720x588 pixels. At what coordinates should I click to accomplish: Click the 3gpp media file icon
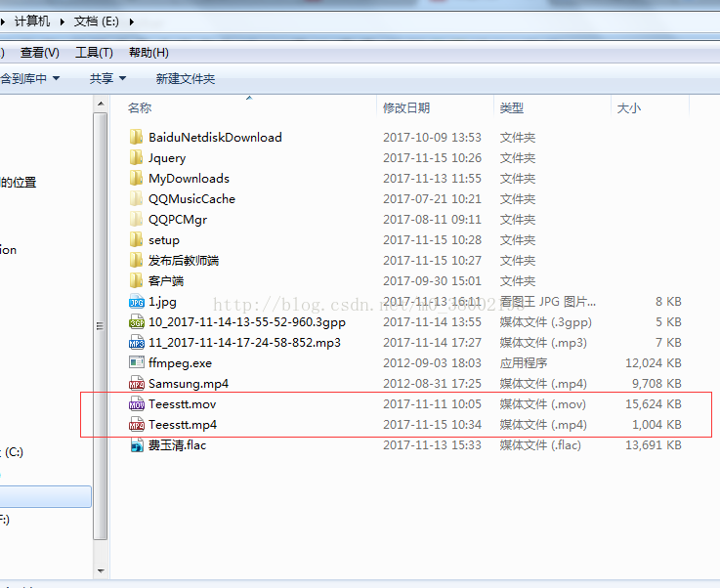click(x=137, y=322)
